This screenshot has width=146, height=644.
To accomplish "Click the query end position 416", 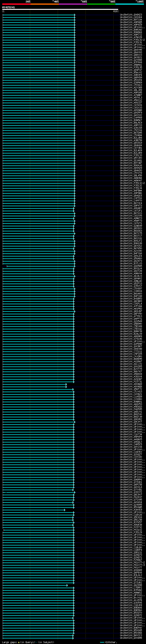I will point(115,11).
